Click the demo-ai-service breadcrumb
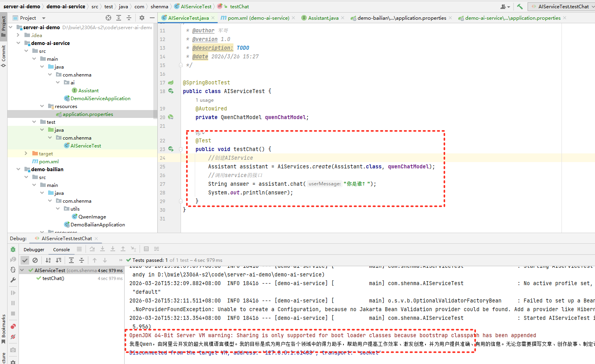Screen dimensions: 595x364 pos(65,7)
